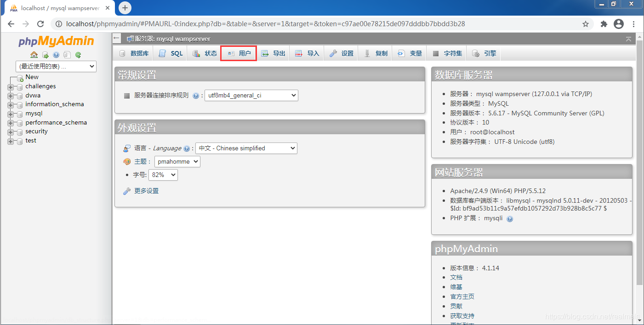
Task: Click the help icon next to Language label
Action: click(x=187, y=148)
